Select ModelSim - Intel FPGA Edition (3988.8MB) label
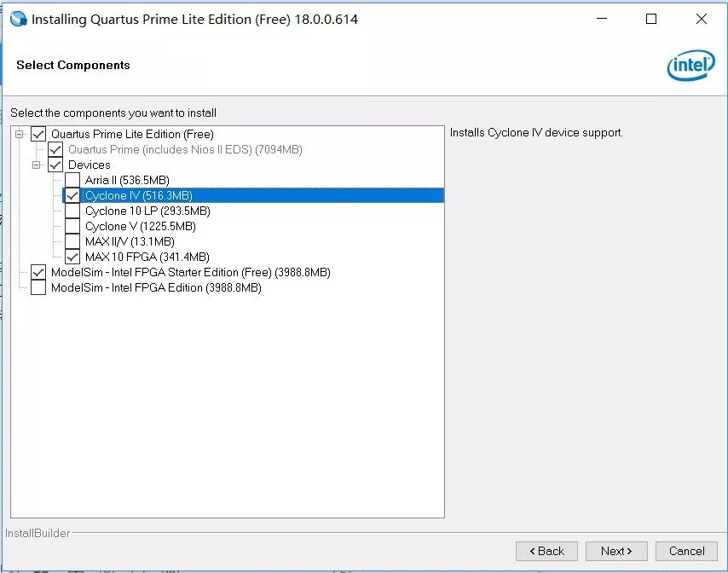The image size is (728, 573). coord(156,287)
